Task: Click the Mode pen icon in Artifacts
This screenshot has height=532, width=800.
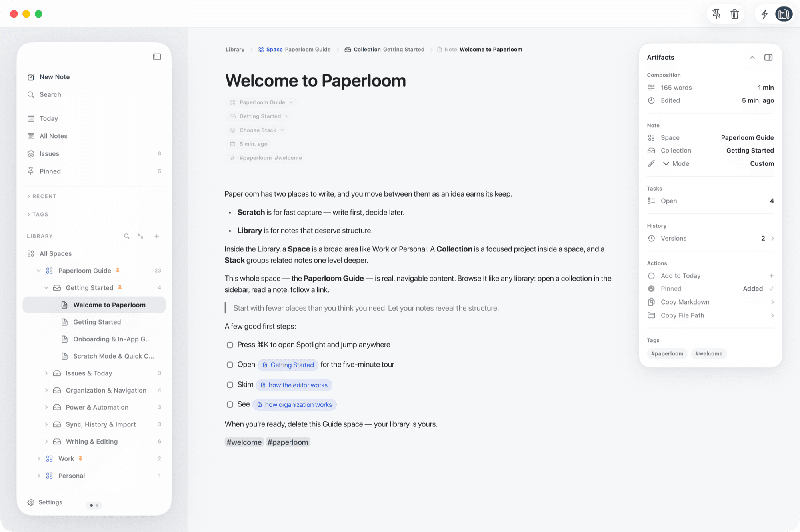Action: click(x=651, y=164)
